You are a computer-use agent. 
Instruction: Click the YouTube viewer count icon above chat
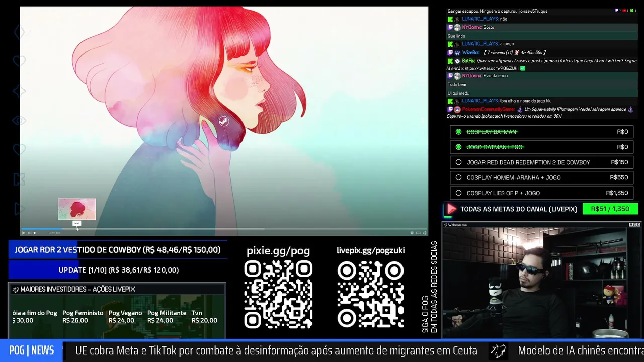[x=625, y=10]
